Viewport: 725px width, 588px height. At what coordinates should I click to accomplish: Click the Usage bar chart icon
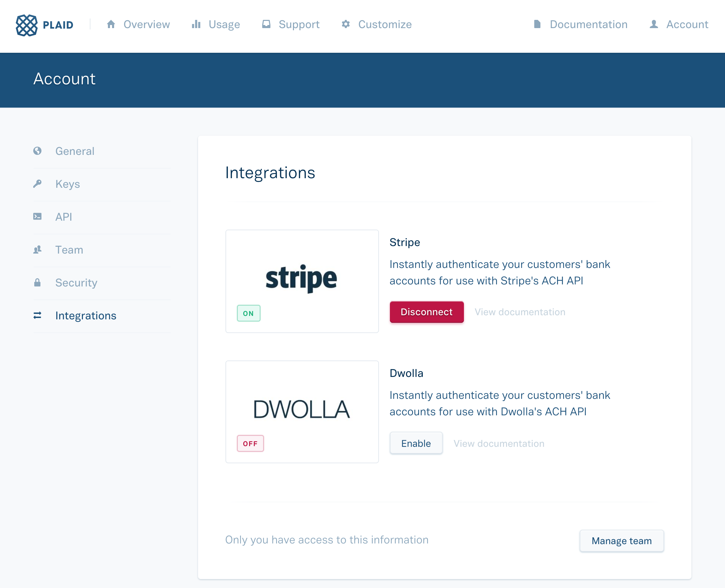click(x=196, y=24)
